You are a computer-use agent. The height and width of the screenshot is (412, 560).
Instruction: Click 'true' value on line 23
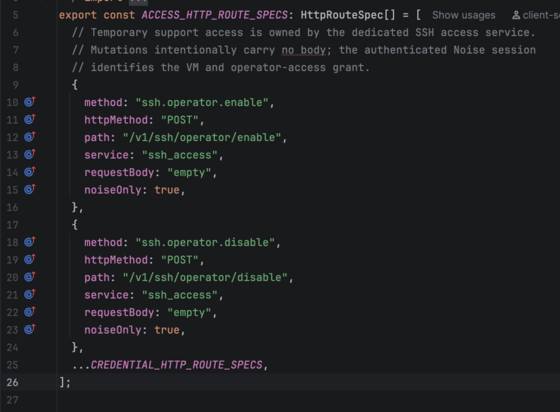[167, 330]
